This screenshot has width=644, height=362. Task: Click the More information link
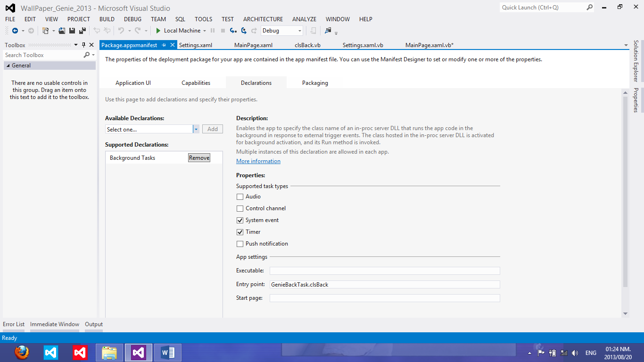point(258,161)
